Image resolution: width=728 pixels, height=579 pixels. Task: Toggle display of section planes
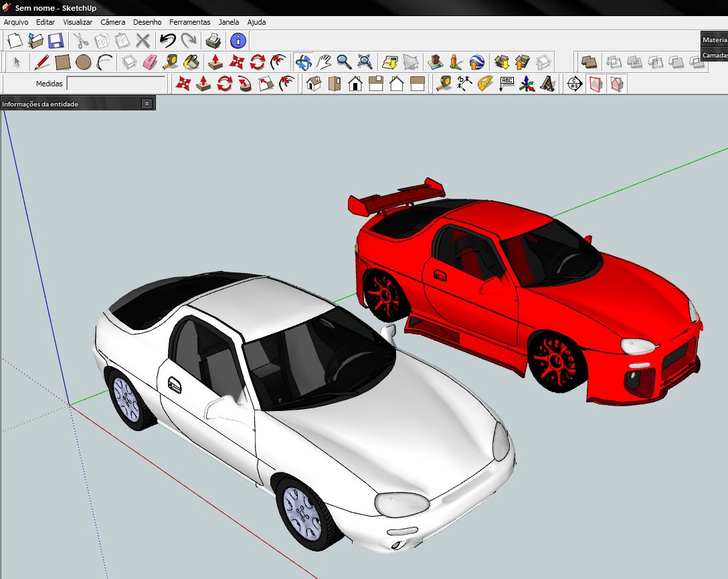[596, 84]
